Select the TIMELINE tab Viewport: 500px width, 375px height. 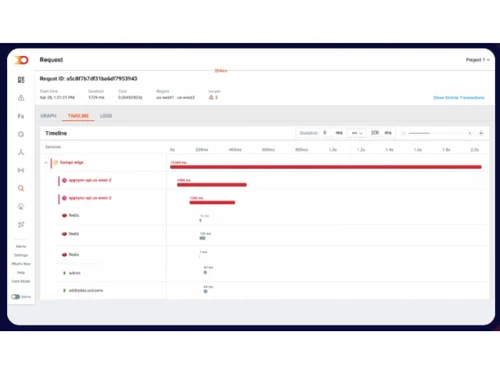(78, 116)
